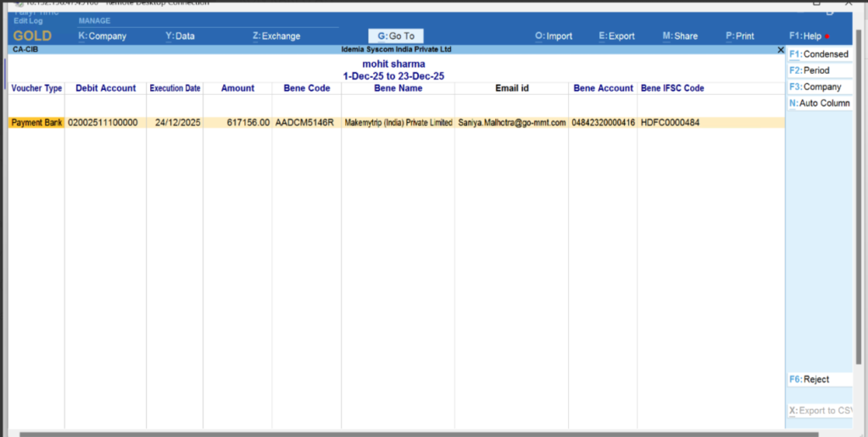Open F1: Help in top bar

pyautogui.click(x=806, y=36)
